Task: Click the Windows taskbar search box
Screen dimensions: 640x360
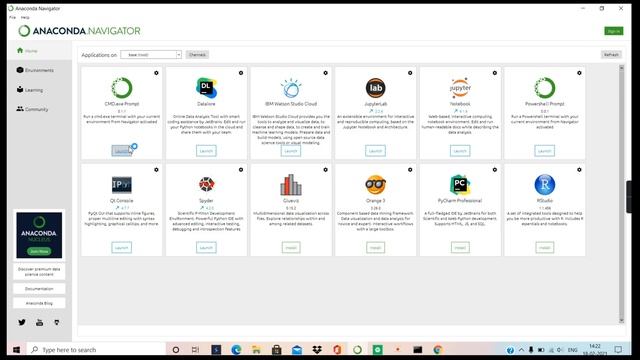Action: 96,350
